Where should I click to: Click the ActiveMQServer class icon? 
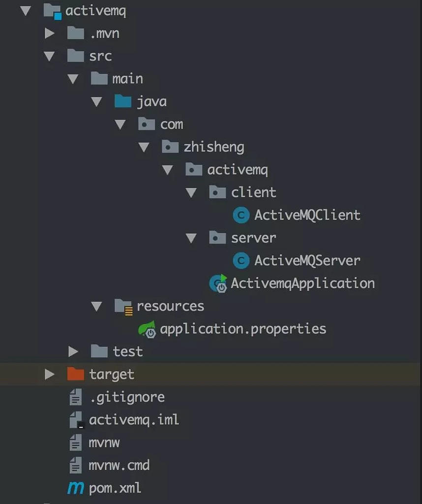point(240,260)
